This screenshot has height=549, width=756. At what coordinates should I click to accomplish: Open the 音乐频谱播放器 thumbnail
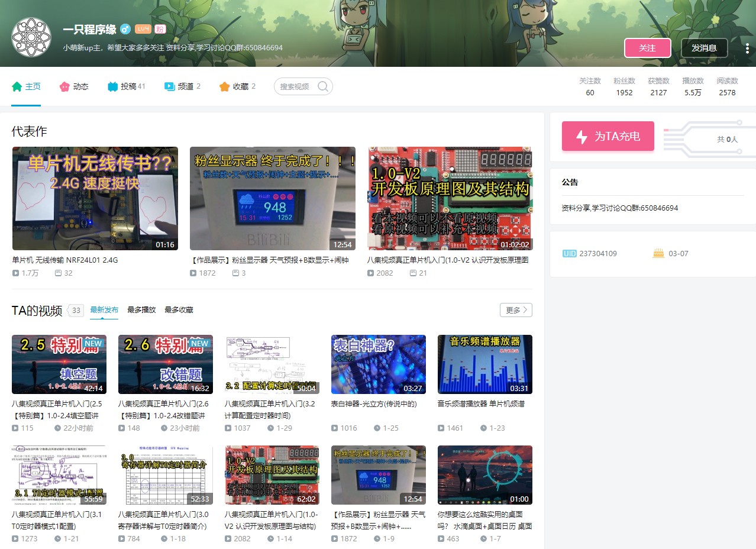coord(485,364)
